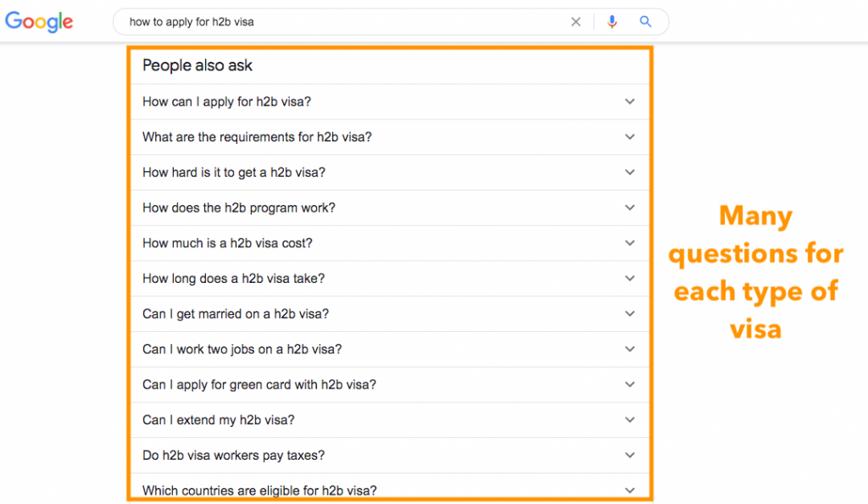Expand "Can I work two jobs on a h2b visa?"
This screenshot has height=504, width=868.
(x=390, y=350)
